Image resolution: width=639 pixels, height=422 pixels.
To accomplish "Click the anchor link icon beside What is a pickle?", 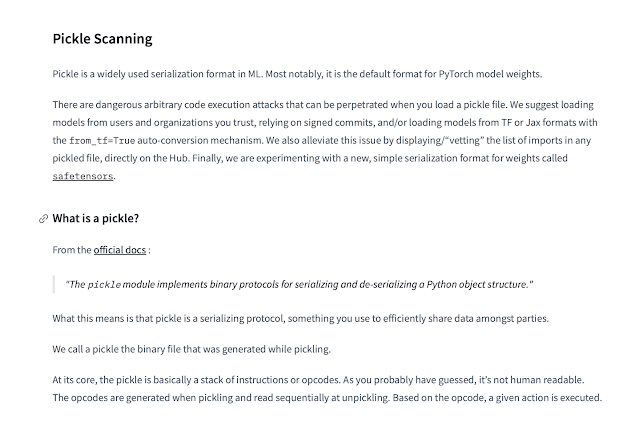I will [43, 219].
